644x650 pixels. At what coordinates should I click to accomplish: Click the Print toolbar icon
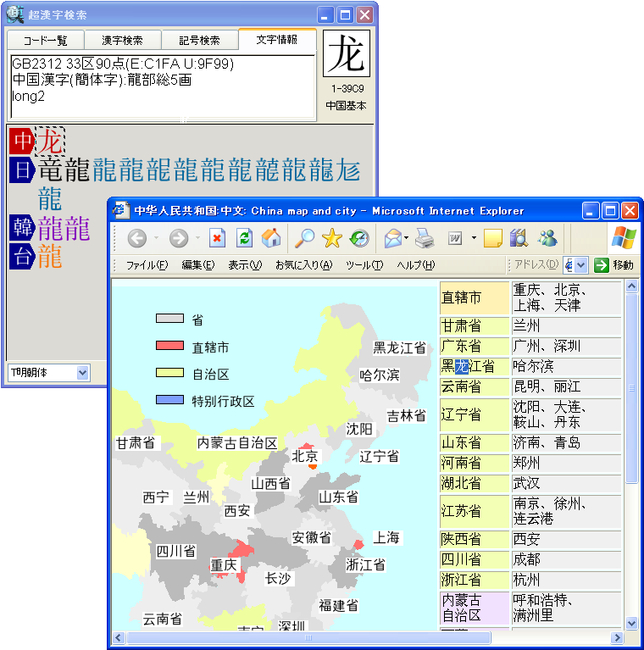click(x=424, y=238)
